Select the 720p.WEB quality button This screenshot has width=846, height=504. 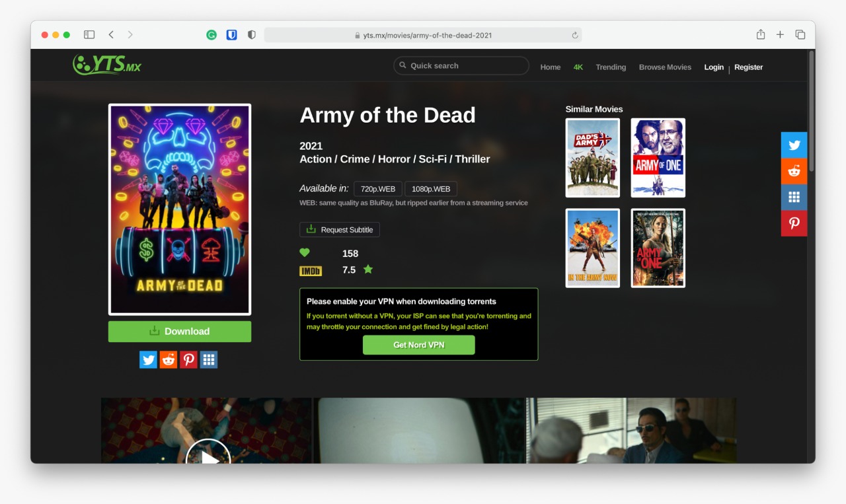378,189
